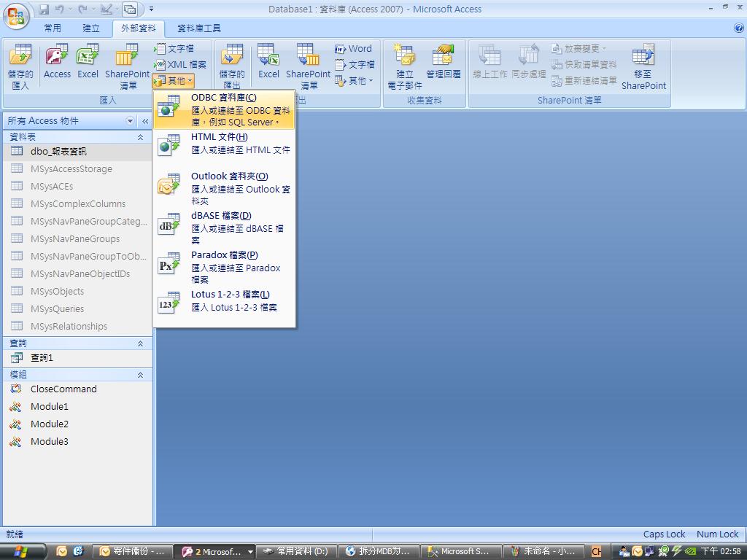Select the CloseCommand module
The image size is (747, 560).
(x=77, y=389)
